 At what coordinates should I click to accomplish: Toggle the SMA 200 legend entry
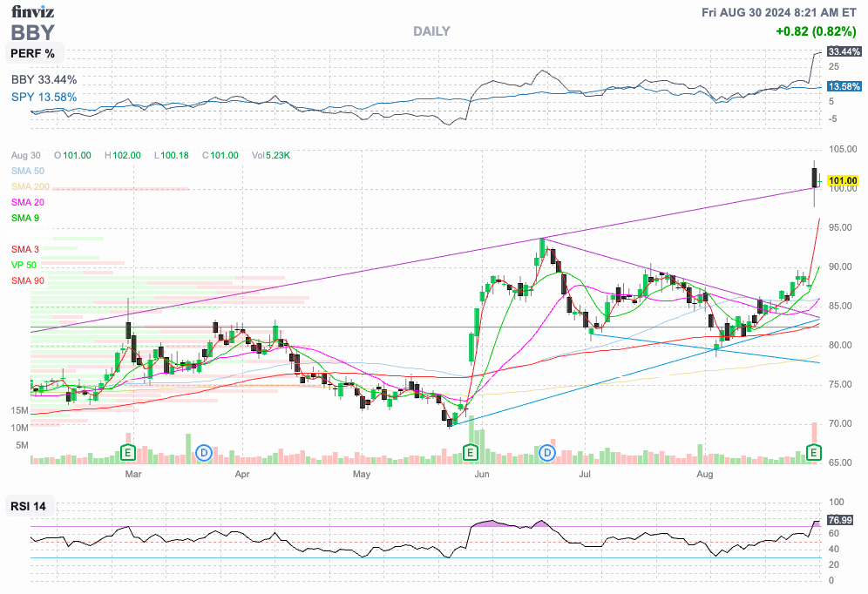coord(31,186)
